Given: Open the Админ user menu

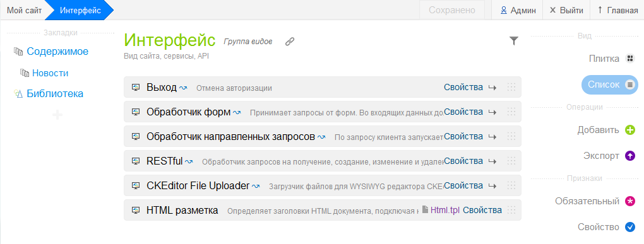Looking at the screenshot, I should (518, 10).
